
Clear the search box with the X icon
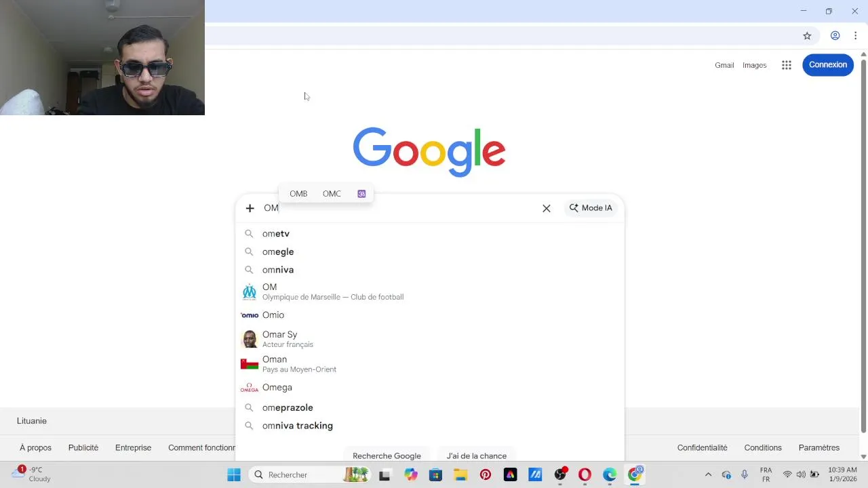click(547, 208)
